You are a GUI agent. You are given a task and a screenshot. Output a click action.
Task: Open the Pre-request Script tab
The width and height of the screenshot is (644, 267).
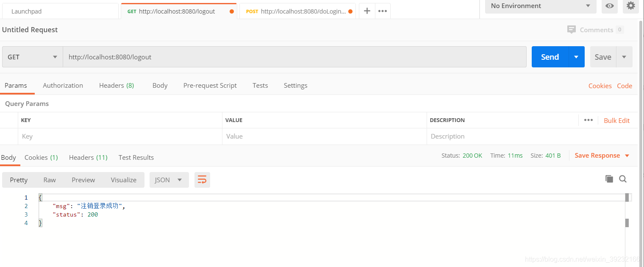pos(210,85)
